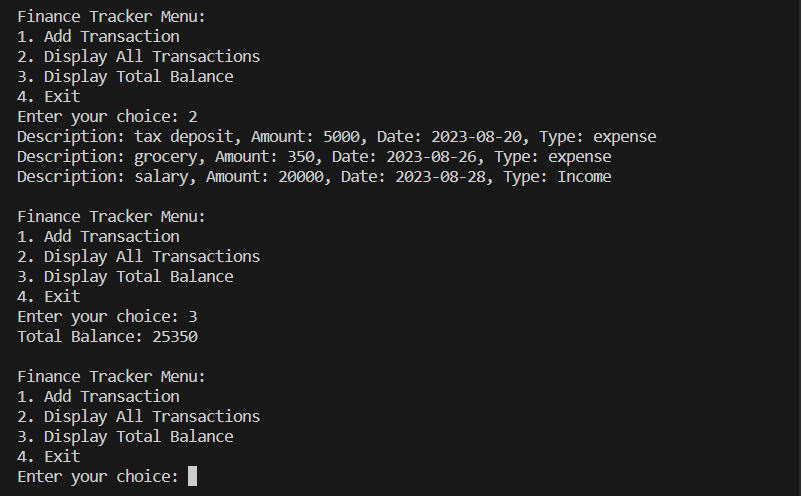Image resolution: width=801 pixels, height=496 pixels.
Task: Click the amount value 20000
Action: coord(301,176)
